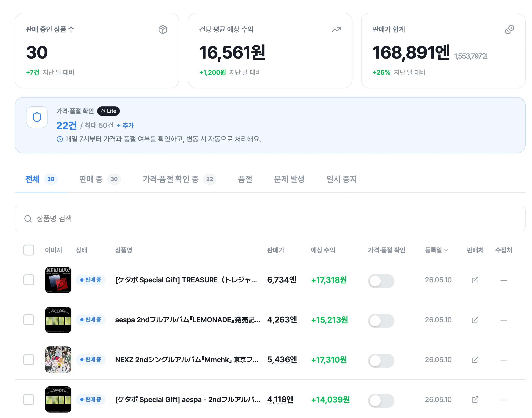
Task: Click the shield icon in 가격·품절 확인 banner
Action: [37, 117]
